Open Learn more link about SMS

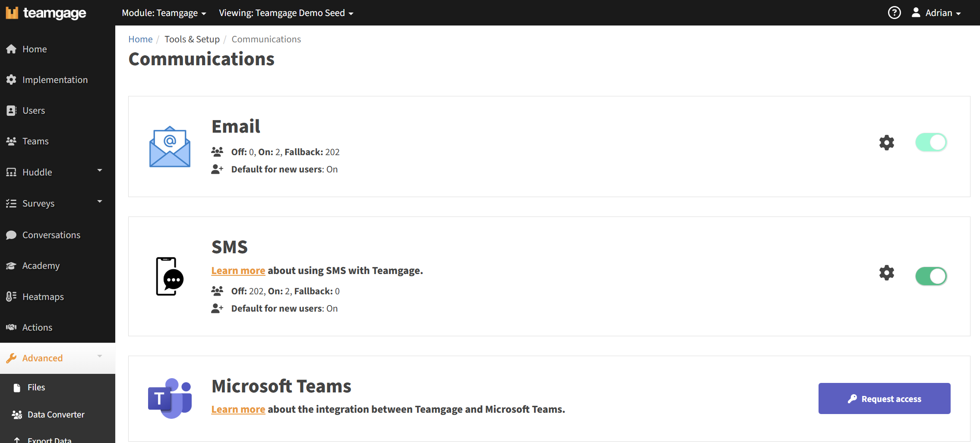coord(238,271)
